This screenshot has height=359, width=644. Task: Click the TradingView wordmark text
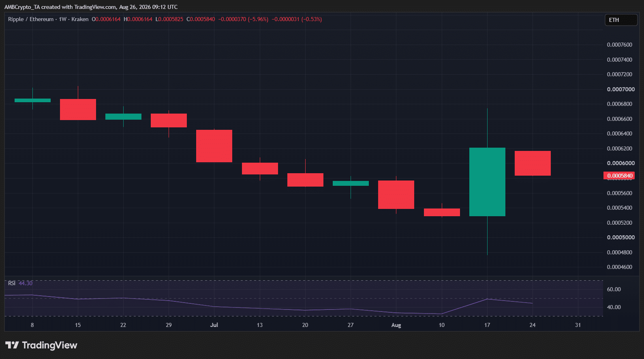[49, 345]
